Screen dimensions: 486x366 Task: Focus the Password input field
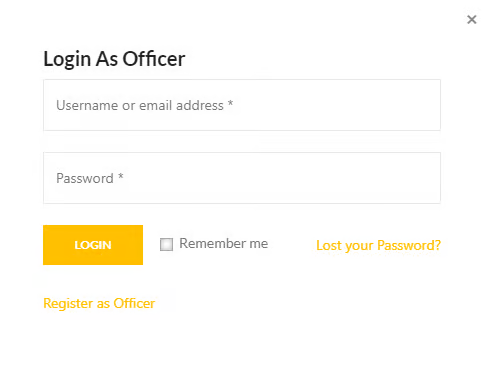click(242, 178)
